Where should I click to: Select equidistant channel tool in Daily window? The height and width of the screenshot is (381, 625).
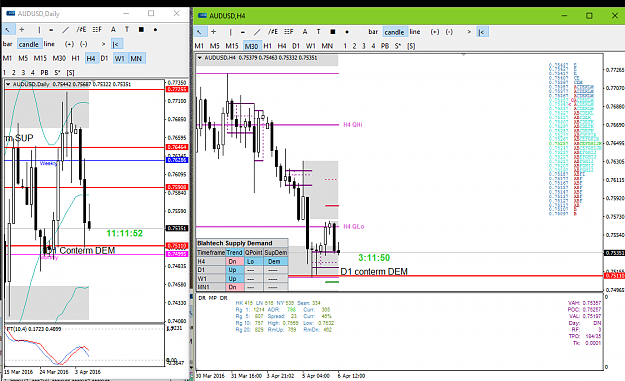coord(81,29)
